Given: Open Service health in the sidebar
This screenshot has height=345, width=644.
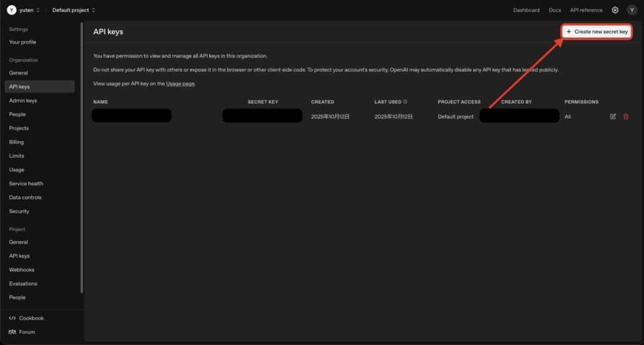Looking at the screenshot, I should tap(26, 184).
